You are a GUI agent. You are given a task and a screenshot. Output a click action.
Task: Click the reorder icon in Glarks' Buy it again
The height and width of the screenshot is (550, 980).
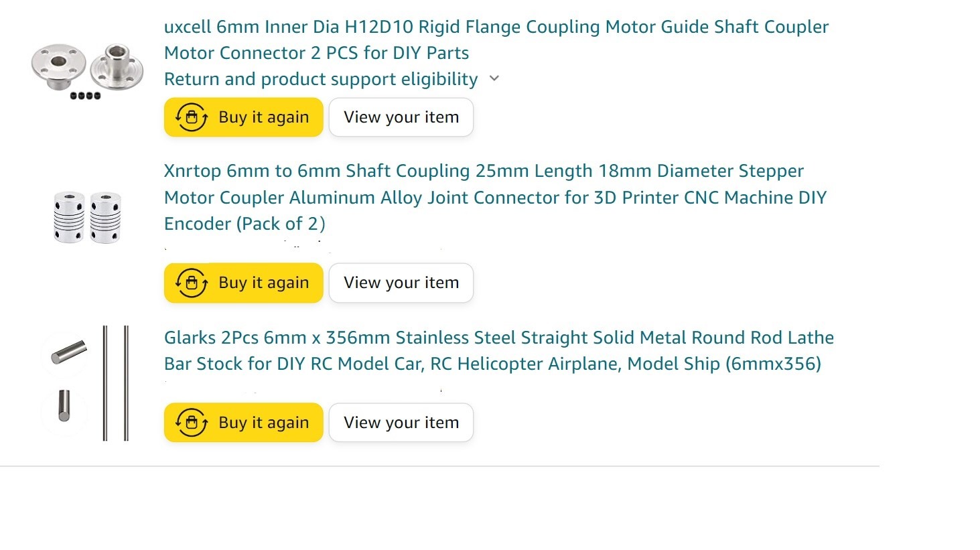click(192, 423)
